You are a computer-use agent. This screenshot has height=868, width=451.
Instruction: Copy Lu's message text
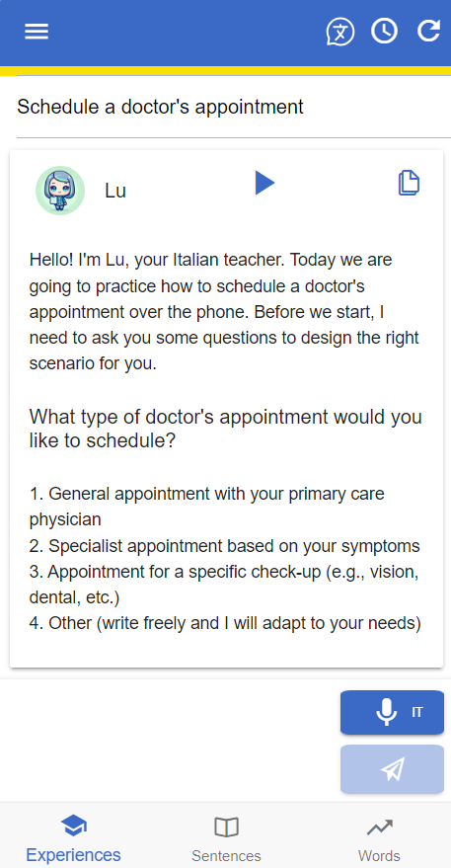[409, 183]
